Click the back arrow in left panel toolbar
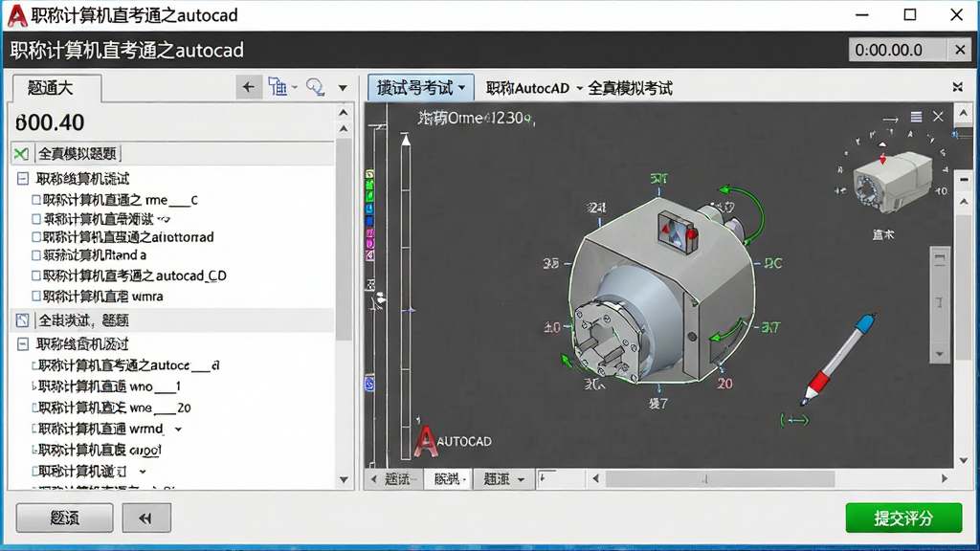Image resolution: width=980 pixels, height=551 pixels. coord(249,87)
